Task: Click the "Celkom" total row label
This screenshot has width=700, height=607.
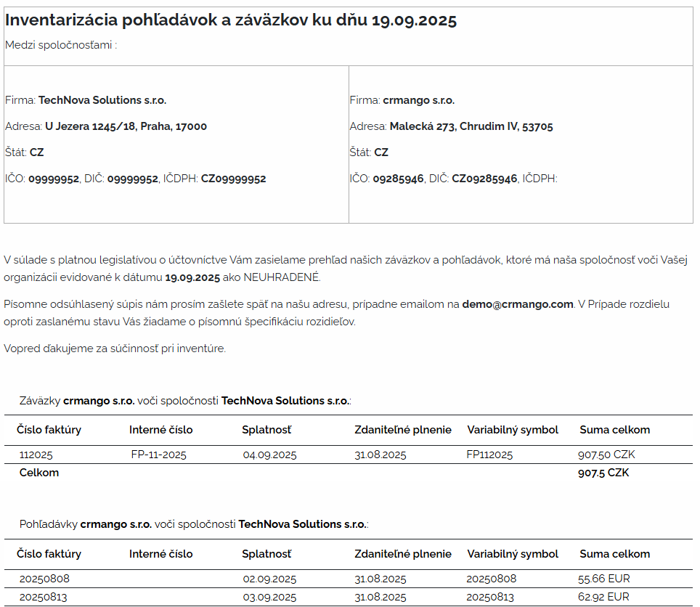Action: 39,473
